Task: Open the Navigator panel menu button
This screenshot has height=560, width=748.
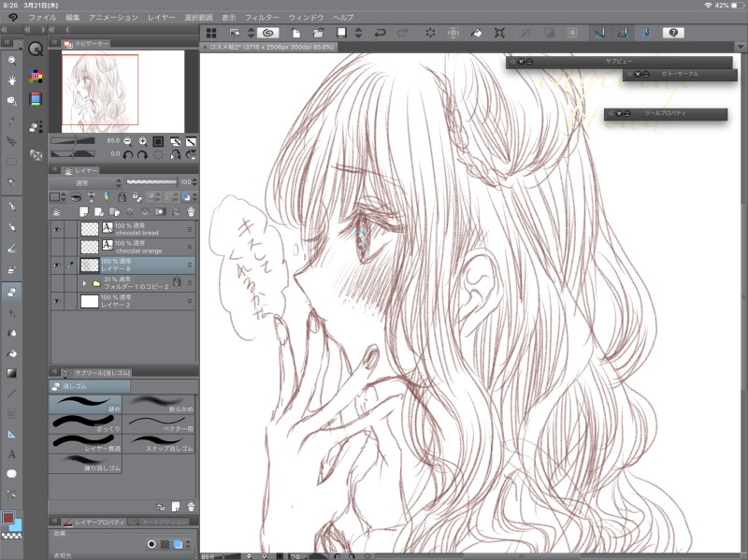Action: coord(54,43)
